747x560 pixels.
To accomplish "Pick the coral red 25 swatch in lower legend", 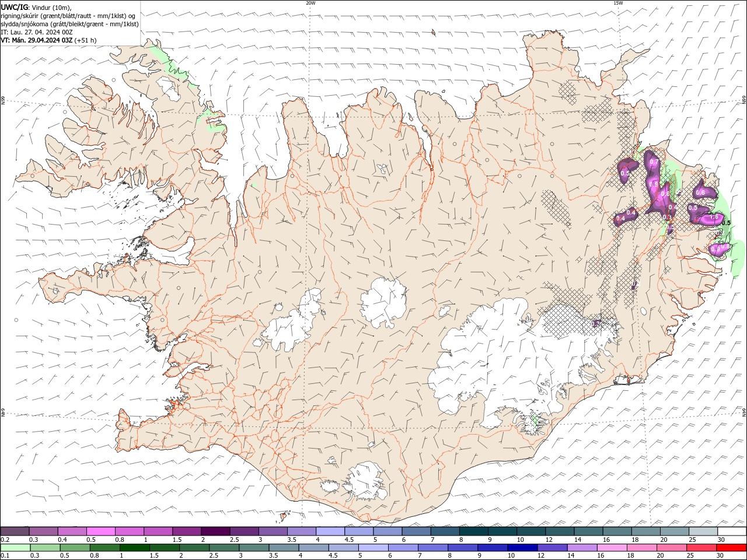I will [x=701, y=548].
